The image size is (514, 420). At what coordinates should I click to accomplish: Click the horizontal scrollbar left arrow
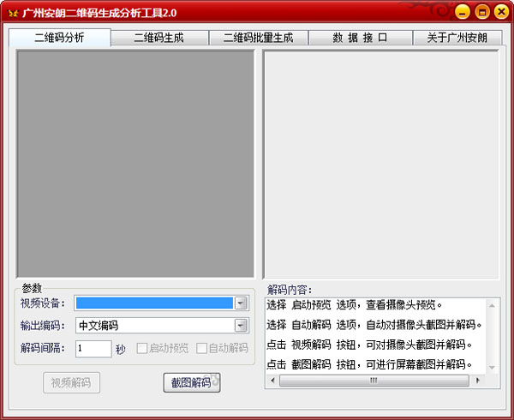tap(272, 381)
